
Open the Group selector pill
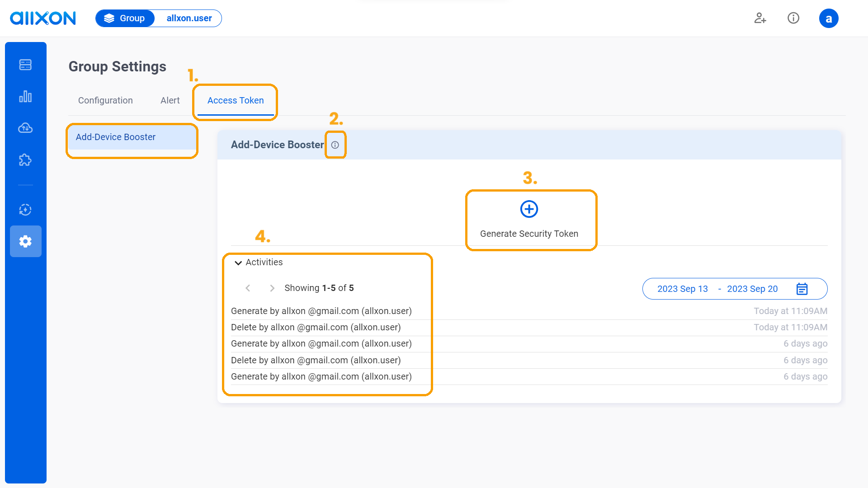coord(125,19)
